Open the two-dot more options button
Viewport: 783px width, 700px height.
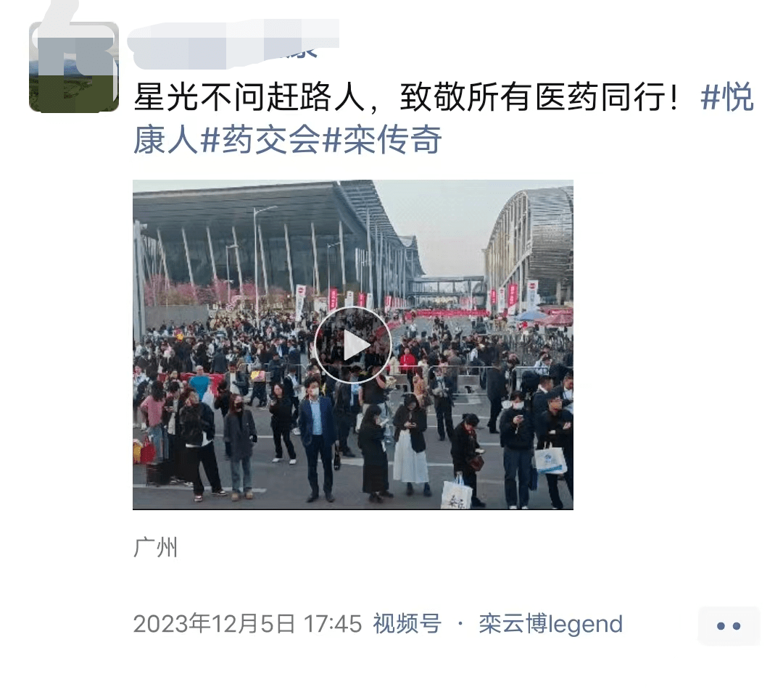coord(729,625)
